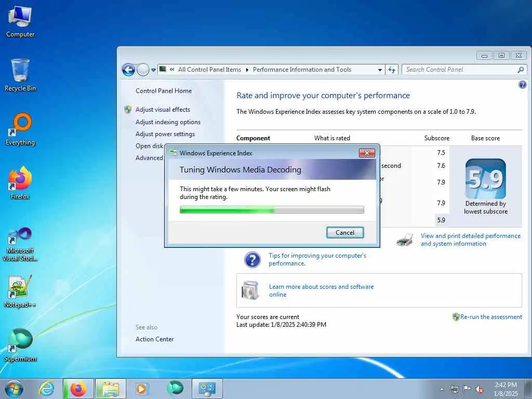
Task: Open Tips for improving your computer's performance
Action: (317, 260)
